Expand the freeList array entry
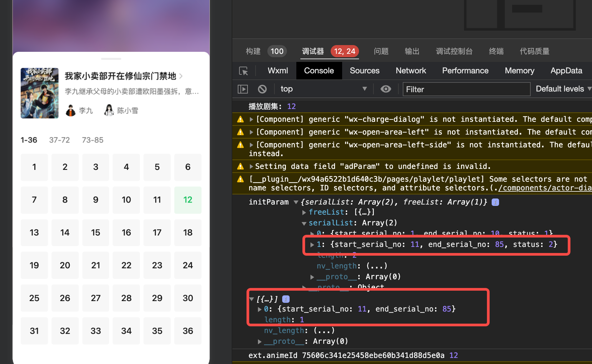592x364 pixels. (x=304, y=212)
